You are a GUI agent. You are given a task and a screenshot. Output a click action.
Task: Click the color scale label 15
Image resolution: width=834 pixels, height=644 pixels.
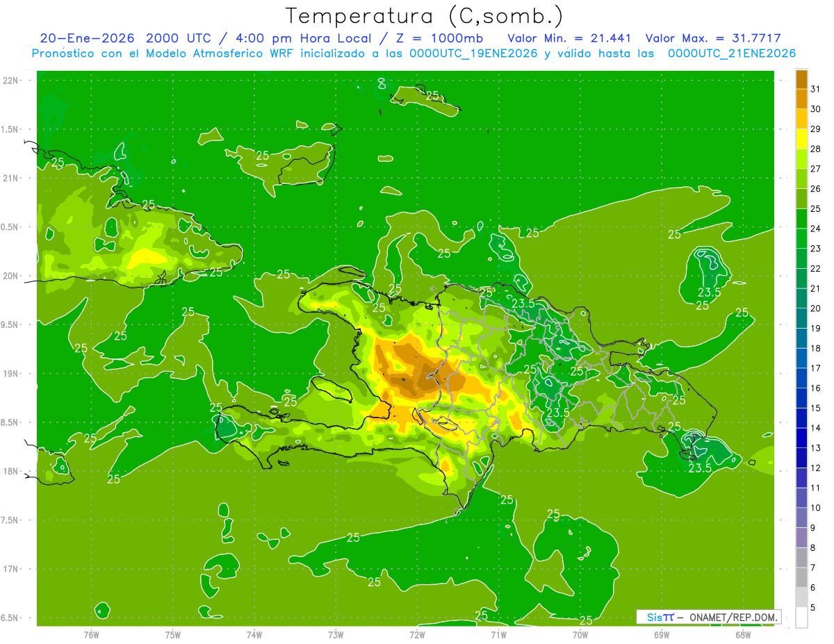click(816, 408)
